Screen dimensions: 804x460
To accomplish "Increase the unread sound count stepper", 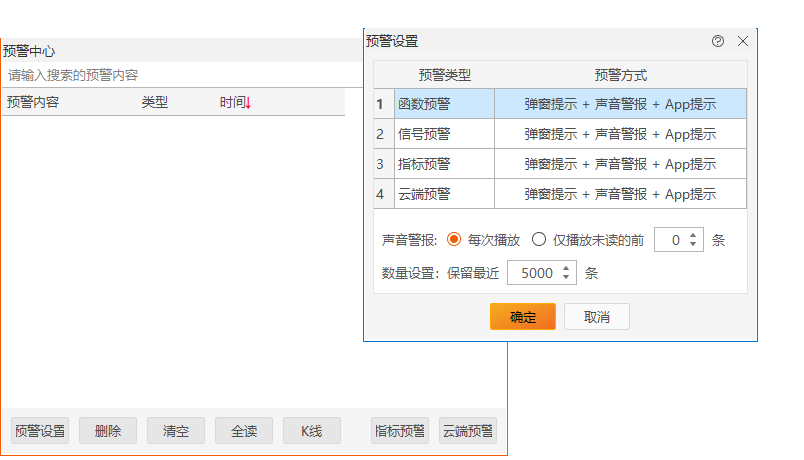I will point(695,235).
